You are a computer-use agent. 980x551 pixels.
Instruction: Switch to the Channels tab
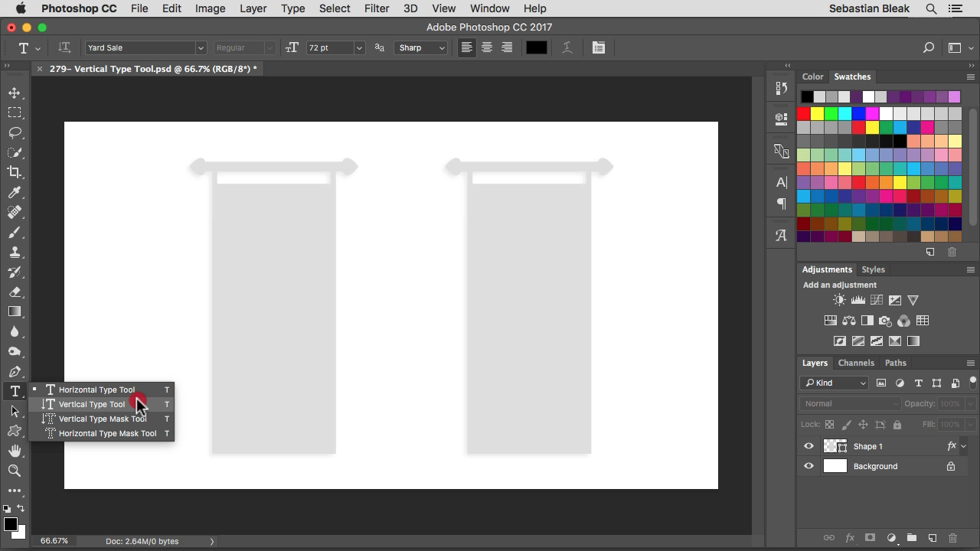(x=855, y=363)
